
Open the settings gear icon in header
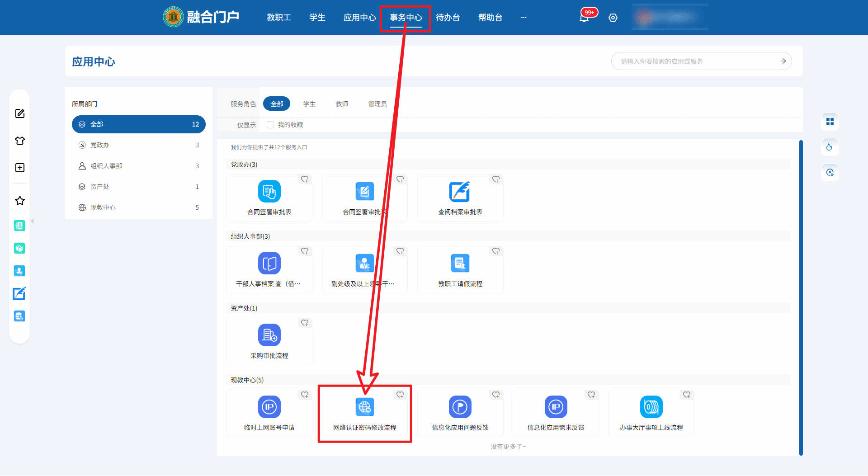point(613,18)
